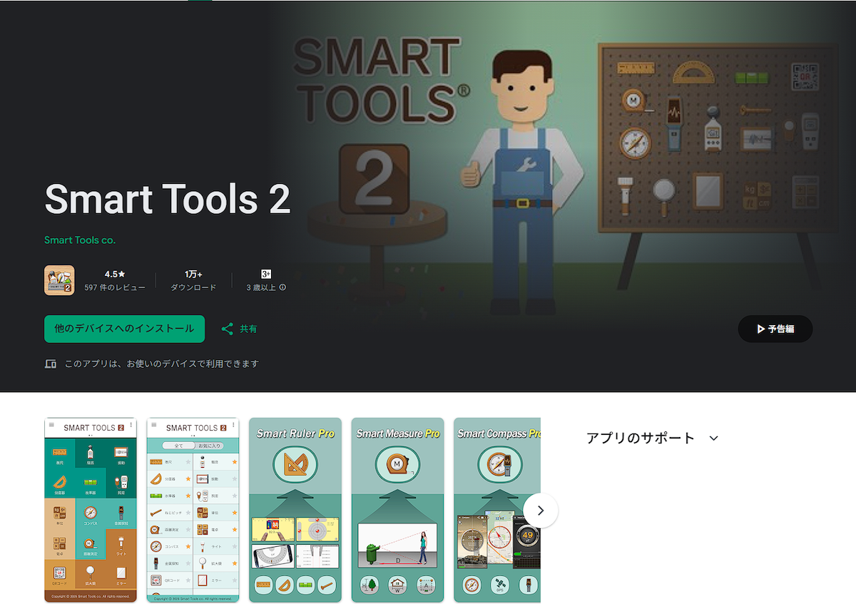
Task: Click the 4.5 star rating
Action: click(x=115, y=274)
